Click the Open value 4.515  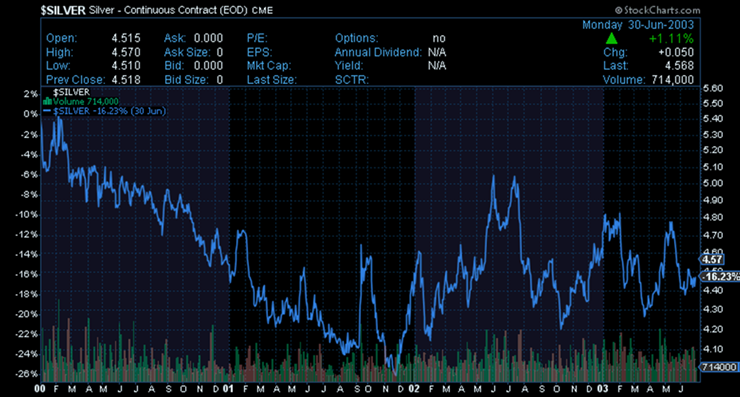point(126,38)
